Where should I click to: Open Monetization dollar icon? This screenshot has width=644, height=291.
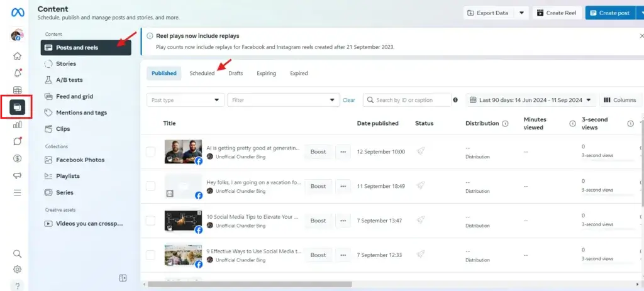click(17, 158)
